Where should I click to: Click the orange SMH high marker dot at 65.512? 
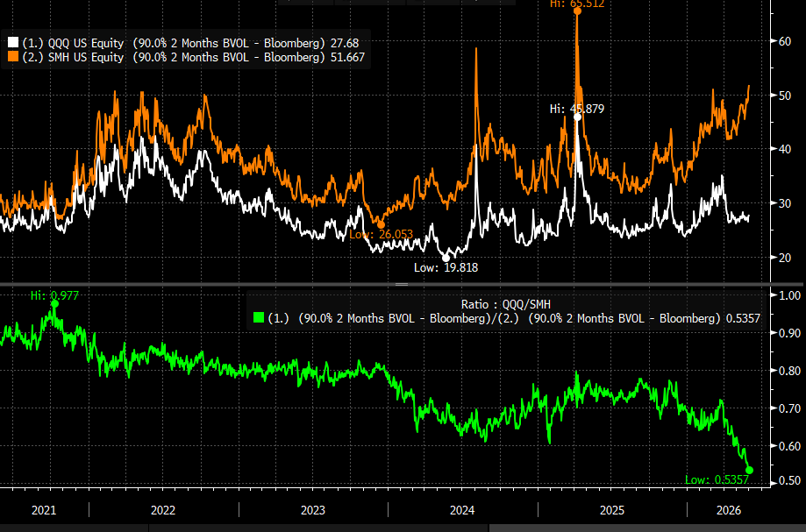(577, 11)
